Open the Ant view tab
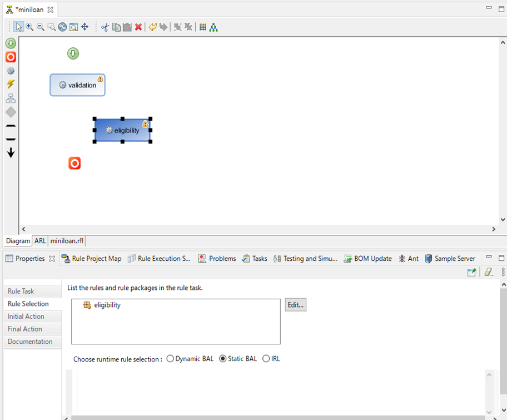Viewport: 507px width, 420px height. (x=409, y=259)
